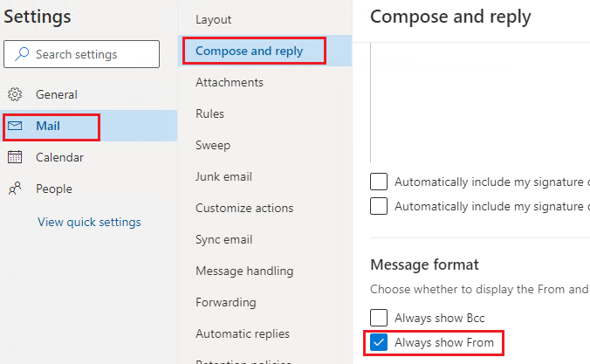Check second automatically include signature box

(x=379, y=206)
